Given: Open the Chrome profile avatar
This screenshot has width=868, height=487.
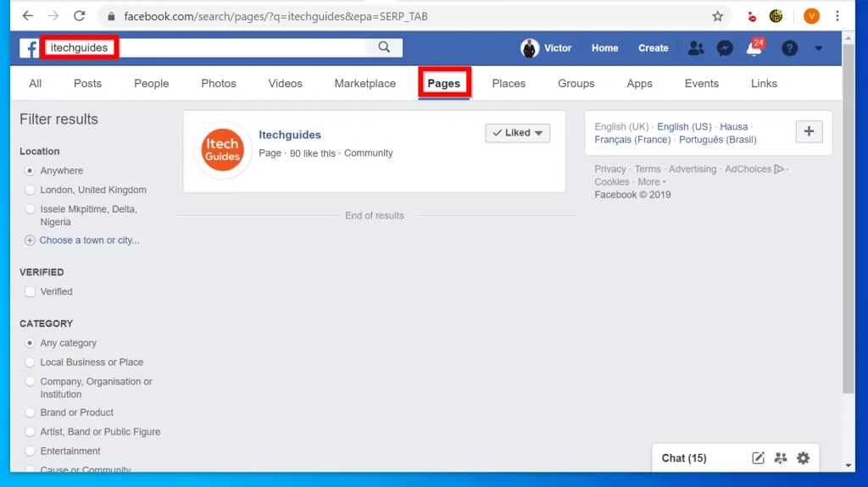Looking at the screenshot, I should pos(811,16).
